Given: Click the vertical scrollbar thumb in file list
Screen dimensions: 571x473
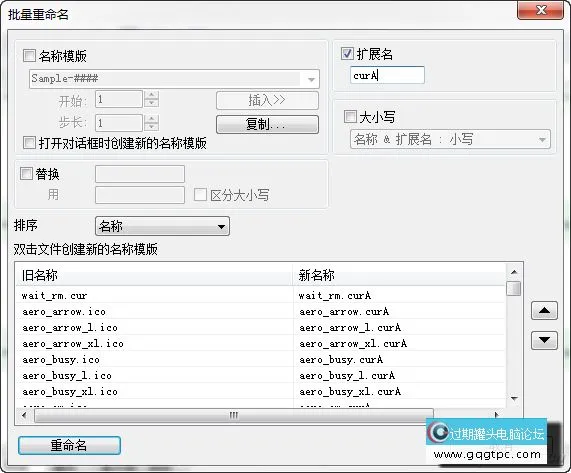Looking at the screenshot, I should (514, 288).
